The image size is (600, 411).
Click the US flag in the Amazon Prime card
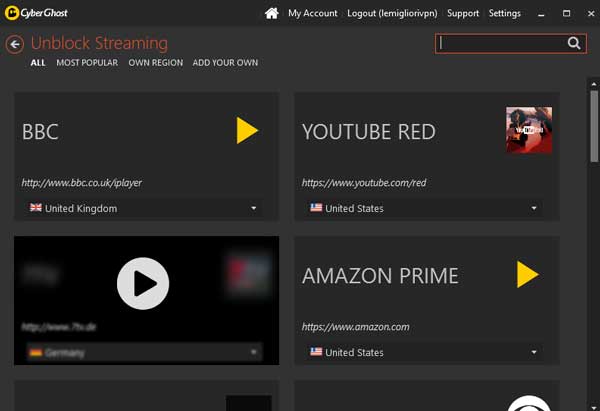pyautogui.click(x=316, y=352)
